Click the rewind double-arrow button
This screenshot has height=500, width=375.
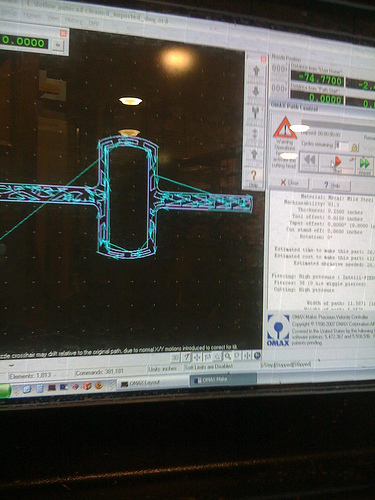(309, 161)
